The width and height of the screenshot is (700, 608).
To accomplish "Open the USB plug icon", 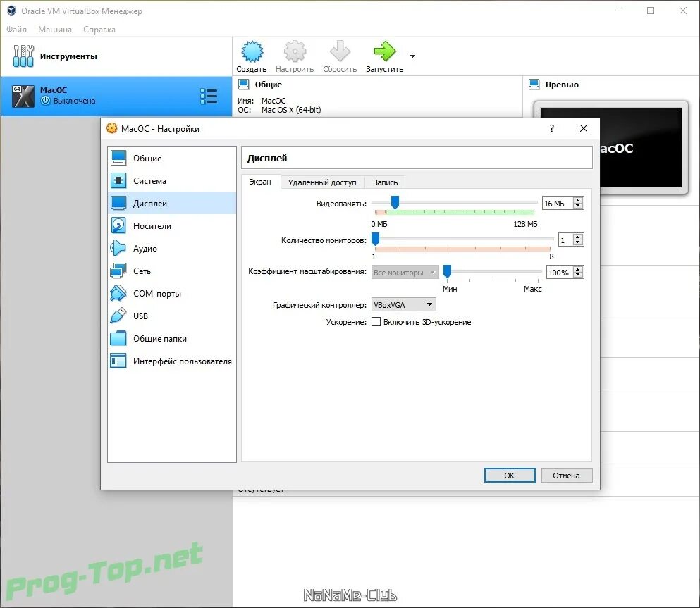I will tap(118, 316).
